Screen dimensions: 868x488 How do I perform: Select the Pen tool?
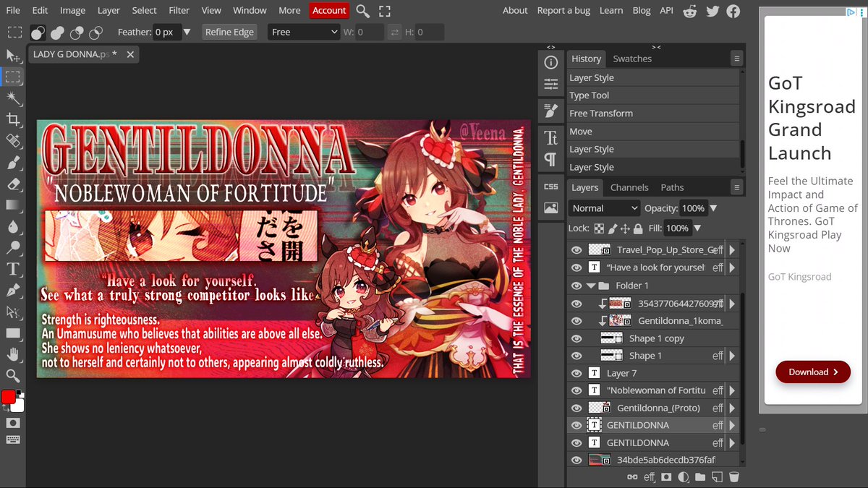pyautogui.click(x=13, y=291)
